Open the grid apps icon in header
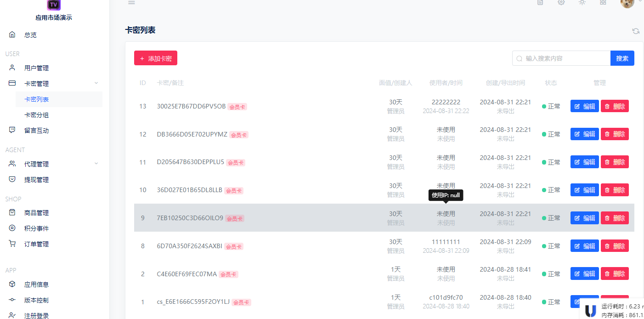 [x=603, y=2]
